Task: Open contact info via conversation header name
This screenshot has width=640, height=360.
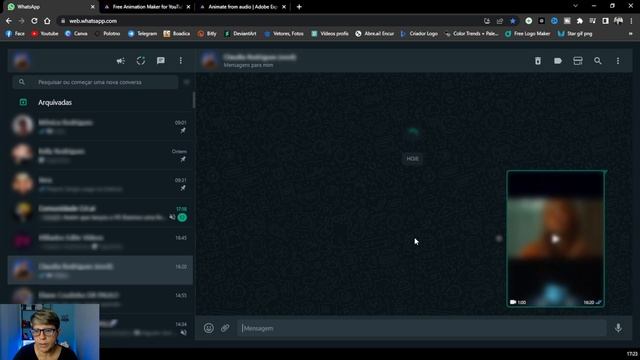Action: pyautogui.click(x=260, y=57)
